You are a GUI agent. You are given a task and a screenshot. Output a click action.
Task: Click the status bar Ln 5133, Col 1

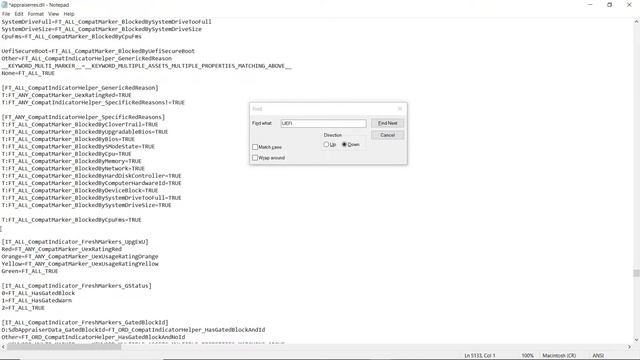coord(480,356)
